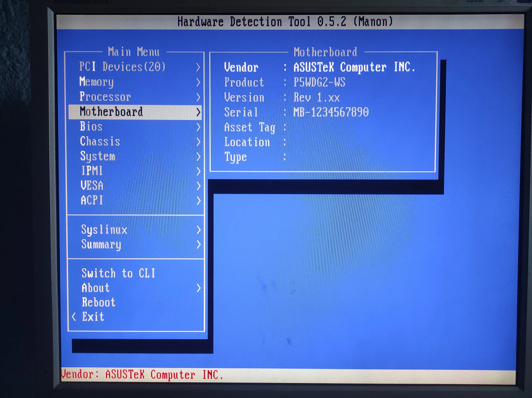This screenshot has width=532, height=398.
Task: Expand the arrow next to About
Action: [199, 288]
